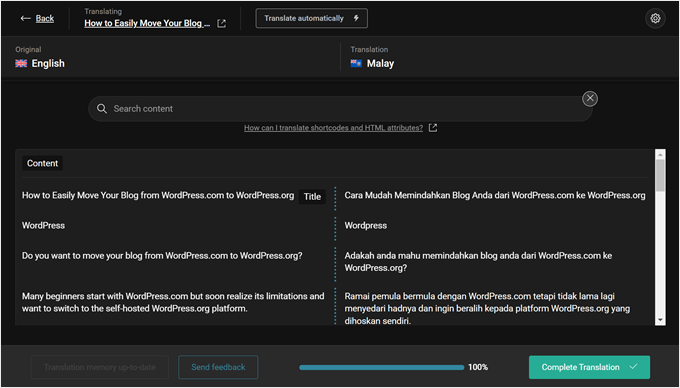Viewport: 680px width, 388px height.
Task: Focus the Search content field
Action: 340,109
